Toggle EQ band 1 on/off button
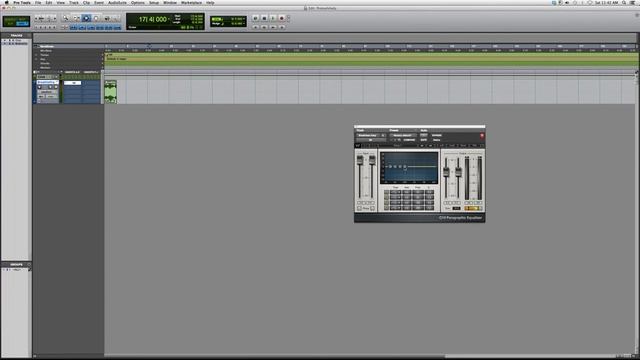640x360 pixels. (x=387, y=193)
